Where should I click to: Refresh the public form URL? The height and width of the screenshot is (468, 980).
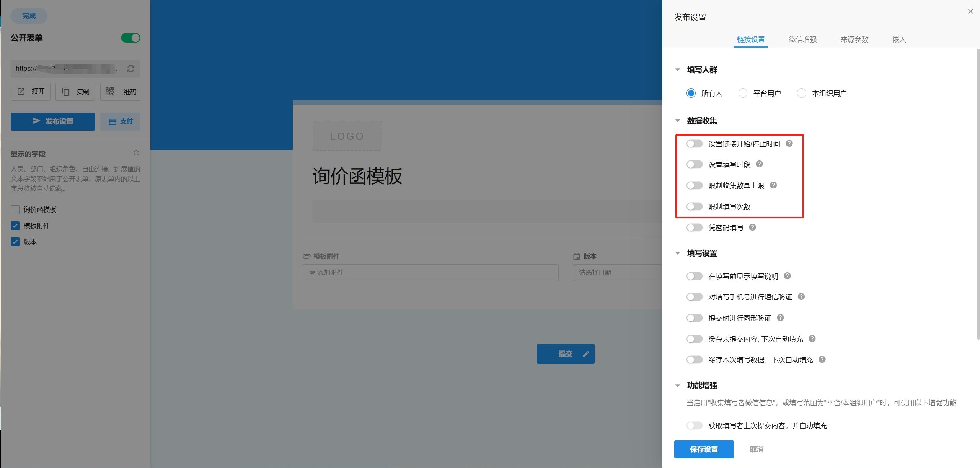click(x=131, y=69)
